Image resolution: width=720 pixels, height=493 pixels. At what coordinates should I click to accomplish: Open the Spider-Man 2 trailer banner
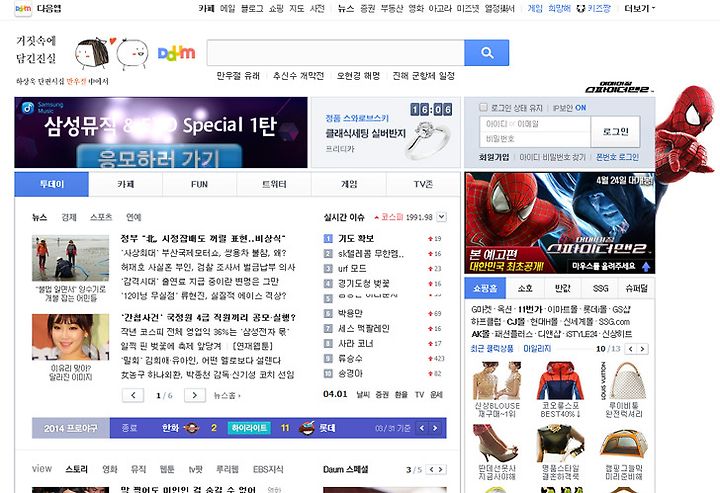pyautogui.click(x=560, y=223)
